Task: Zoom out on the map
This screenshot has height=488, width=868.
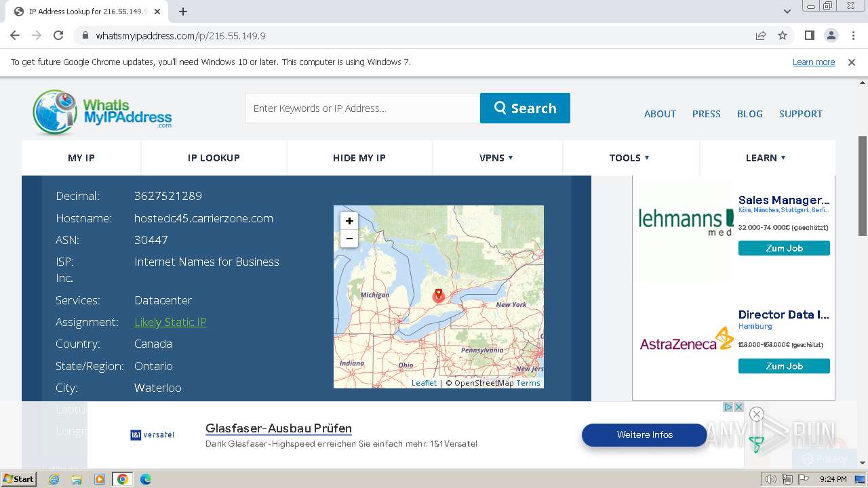Action: click(x=349, y=239)
